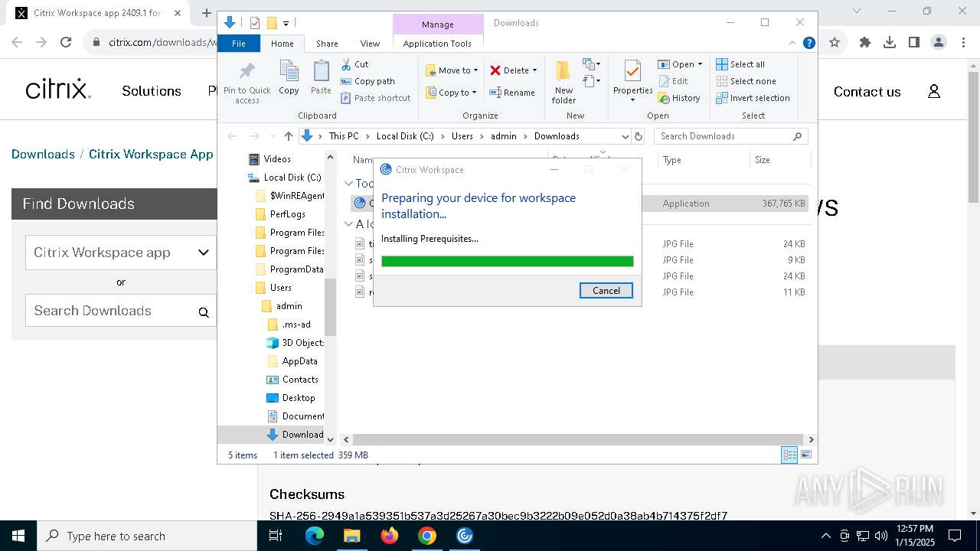Click Rename in Organize group

pyautogui.click(x=512, y=93)
